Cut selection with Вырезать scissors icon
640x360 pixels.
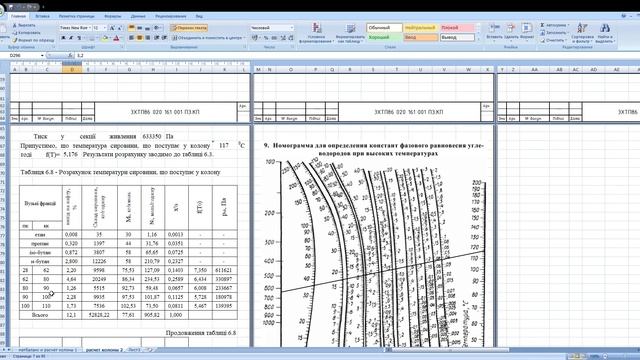24,25
